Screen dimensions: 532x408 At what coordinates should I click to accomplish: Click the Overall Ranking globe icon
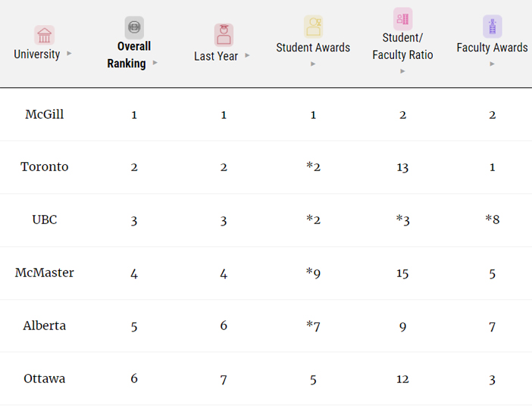(x=134, y=27)
